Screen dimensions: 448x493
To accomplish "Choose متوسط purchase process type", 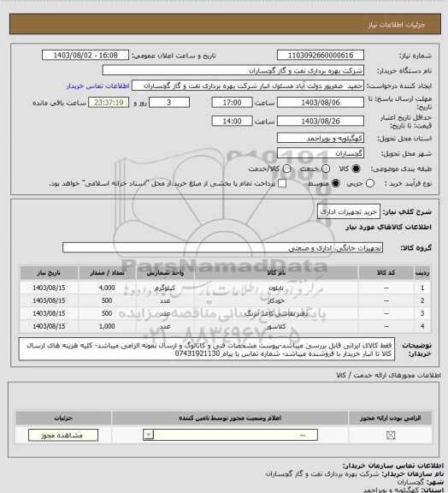I will [x=336, y=183].
